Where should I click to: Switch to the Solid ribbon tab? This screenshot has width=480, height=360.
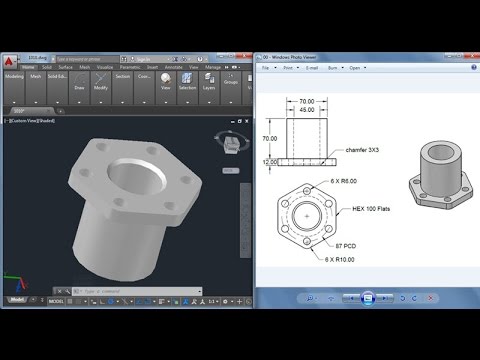click(47, 67)
